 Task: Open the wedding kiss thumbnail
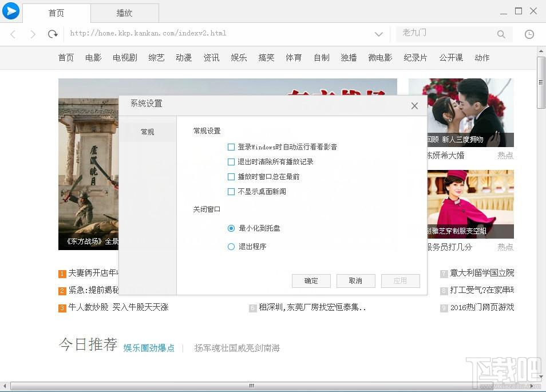click(470, 112)
